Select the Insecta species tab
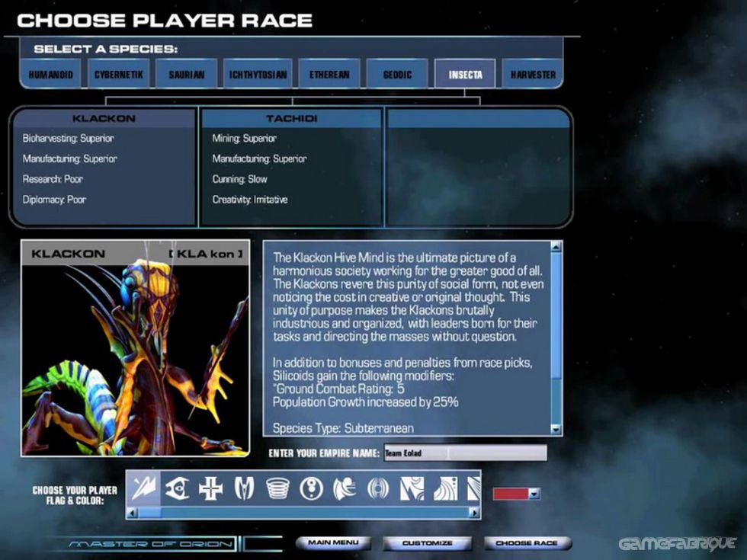 coord(466,75)
